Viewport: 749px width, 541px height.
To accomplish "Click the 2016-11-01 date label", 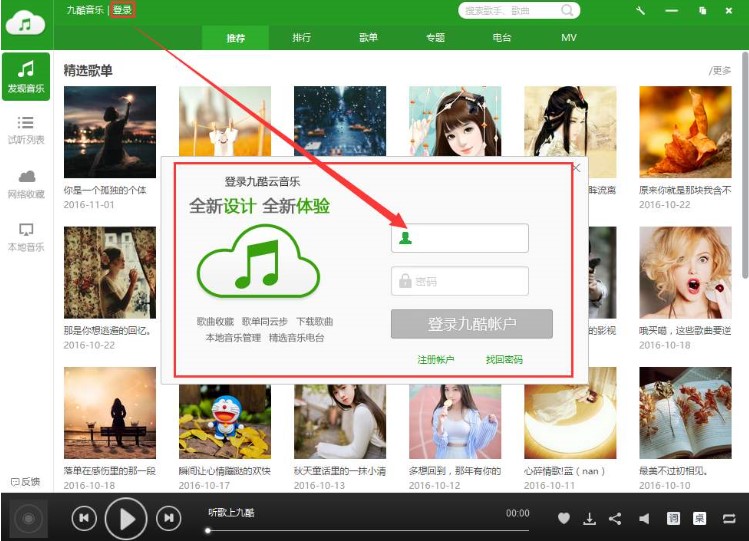I will pos(89,204).
